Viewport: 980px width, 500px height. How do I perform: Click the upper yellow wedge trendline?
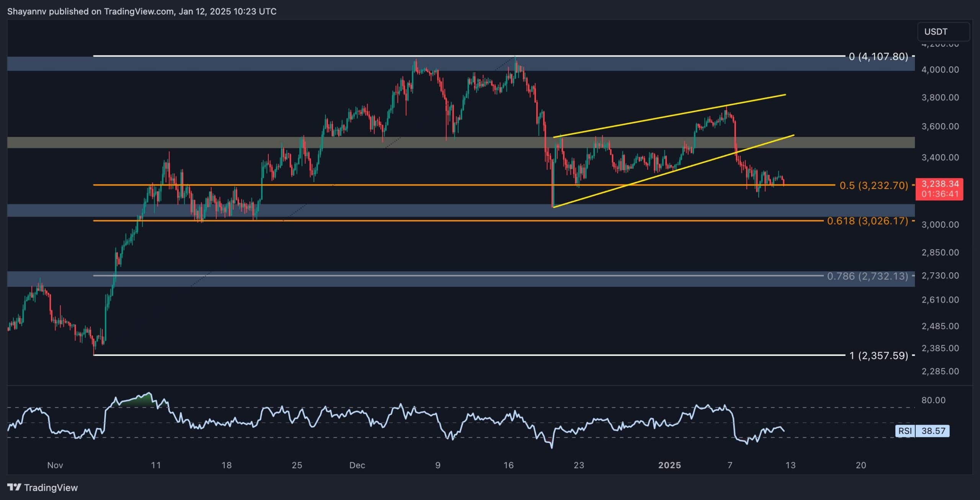(x=670, y=116)
